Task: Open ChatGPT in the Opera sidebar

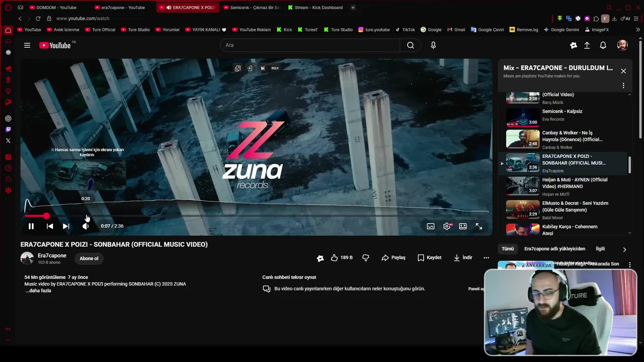Action: click(8, 119)
